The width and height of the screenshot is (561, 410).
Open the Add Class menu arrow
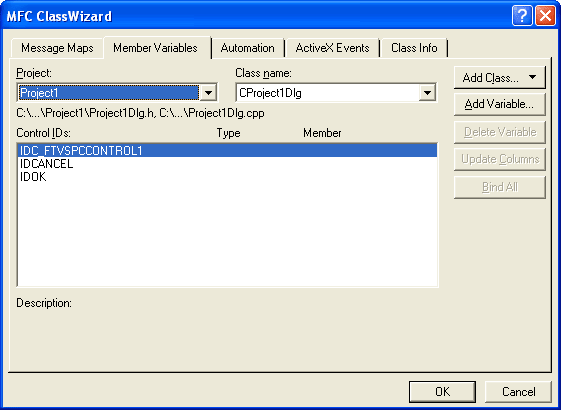532,77
